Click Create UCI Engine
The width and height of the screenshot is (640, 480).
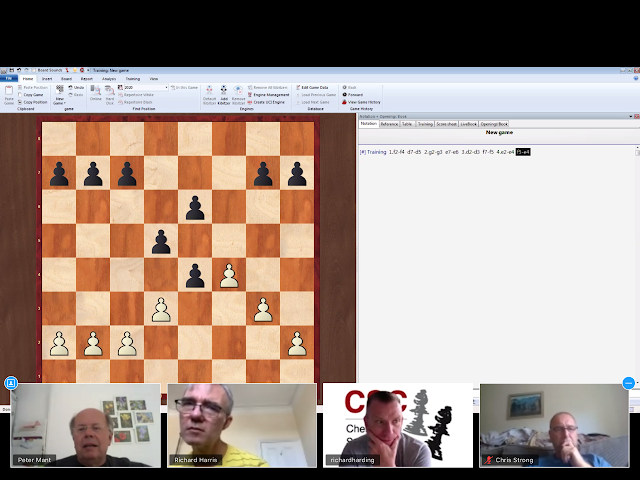266,102
